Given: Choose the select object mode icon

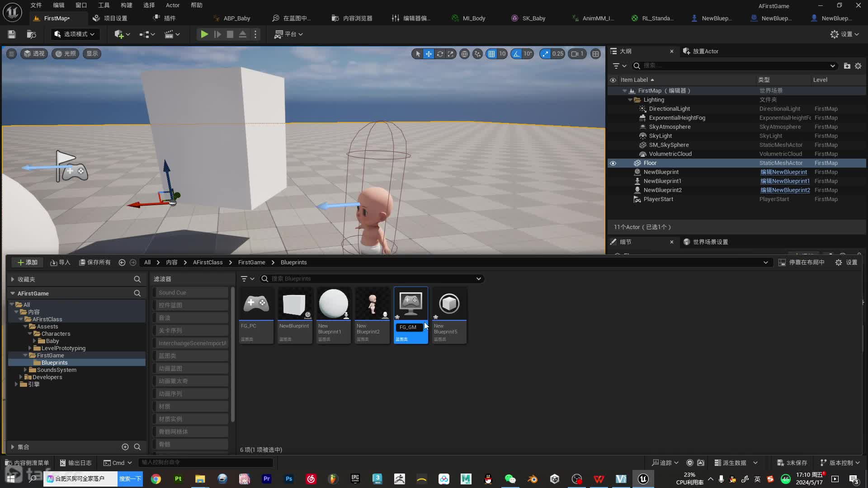Looking at the screenshot, I should tap(418, 54).
